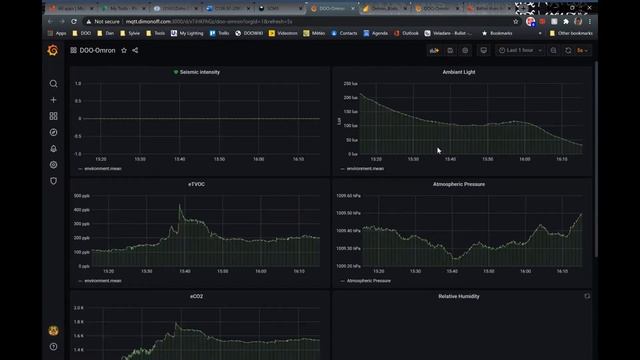Open the DOO bookmark folder

click(x=82, y=33)
